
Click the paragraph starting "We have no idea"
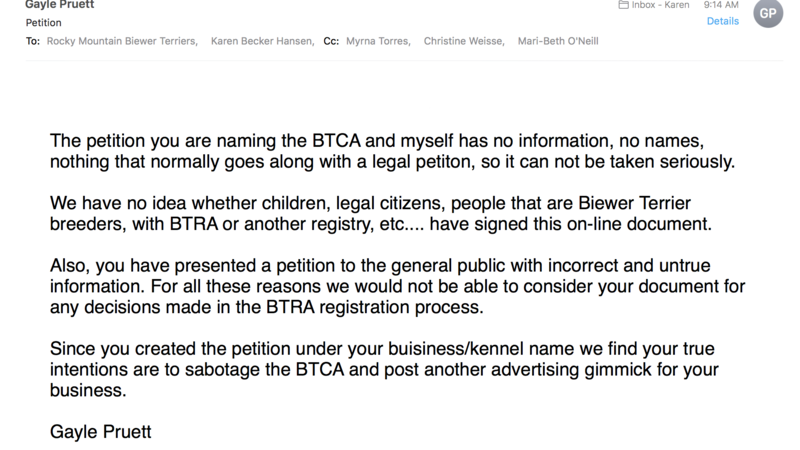[380, 214]
